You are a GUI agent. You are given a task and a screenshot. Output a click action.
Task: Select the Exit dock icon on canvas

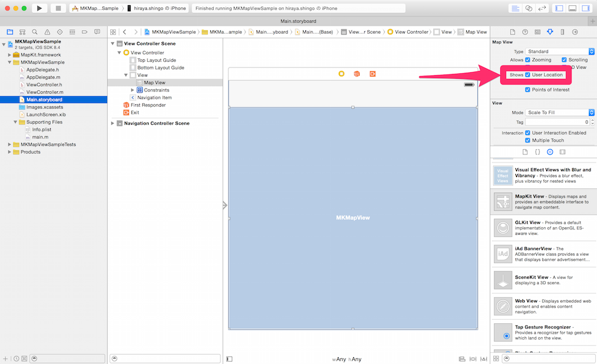[x=373, y=74]
